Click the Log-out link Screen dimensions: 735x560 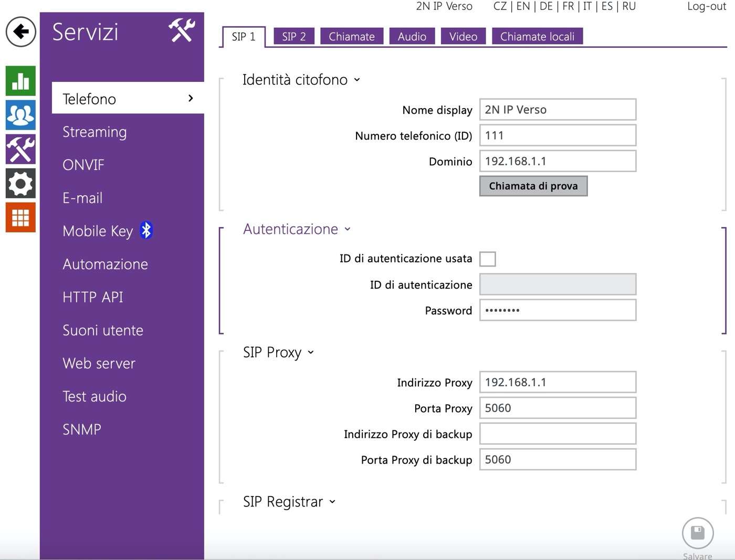click(707, 6)
